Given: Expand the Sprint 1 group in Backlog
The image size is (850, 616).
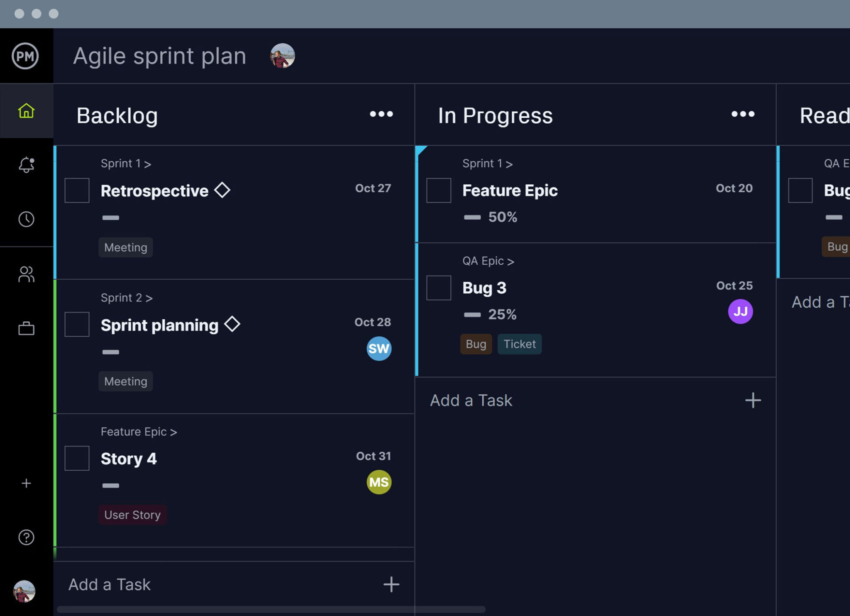Looking at the screenshot, I should (125, 163).
